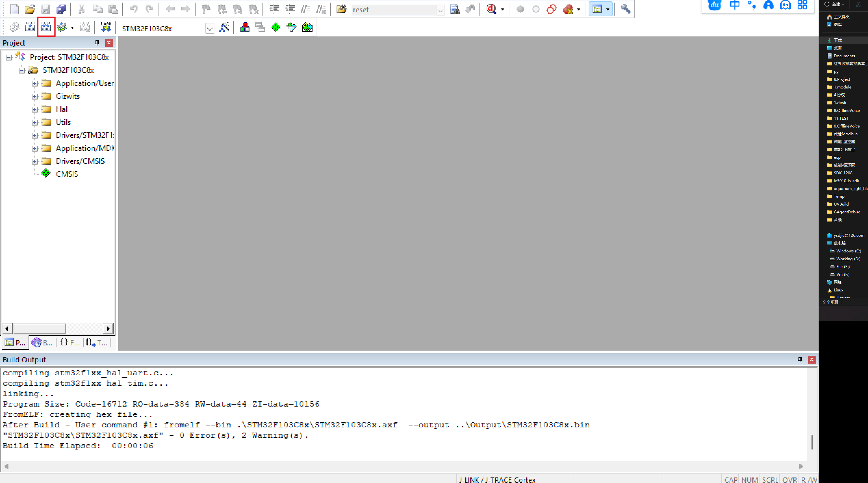Click the Pack Installer icon
This screenshot has height=483, width=868.
click(307, 27)
